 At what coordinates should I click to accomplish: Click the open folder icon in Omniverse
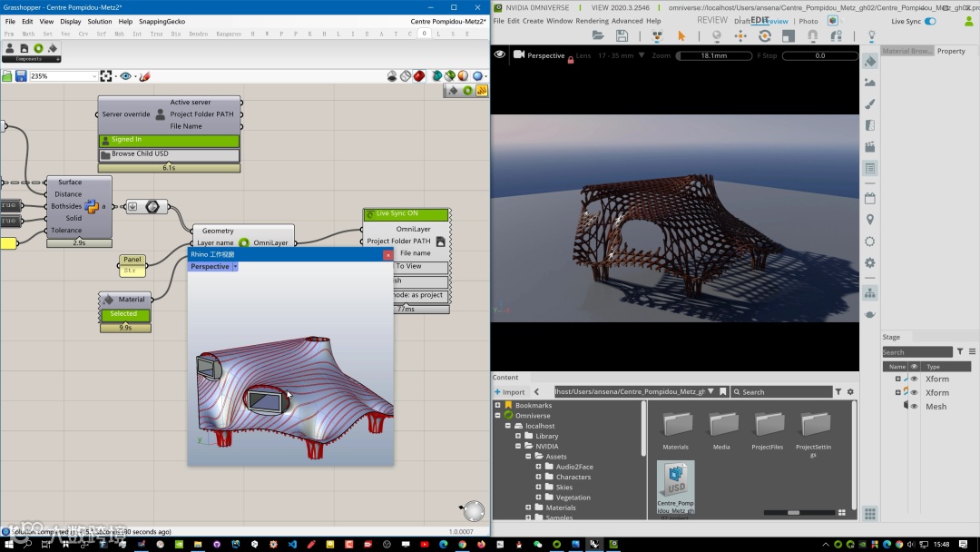tap(598, 35)
